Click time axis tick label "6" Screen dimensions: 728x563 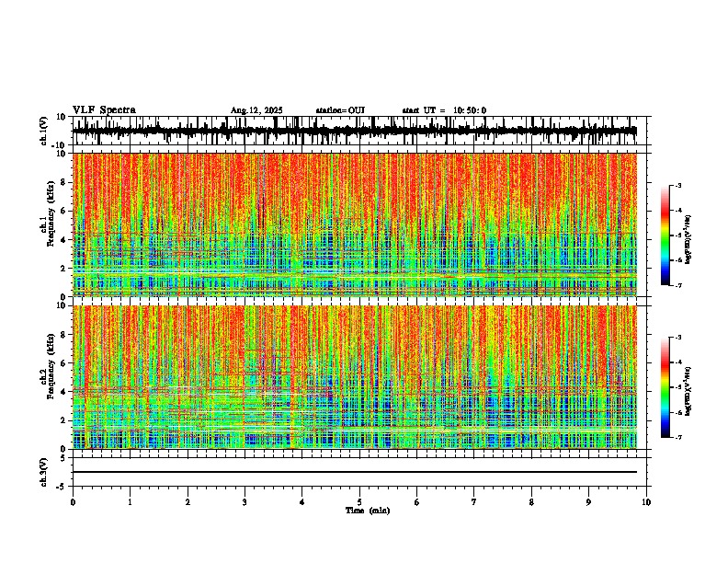(417, 502)
